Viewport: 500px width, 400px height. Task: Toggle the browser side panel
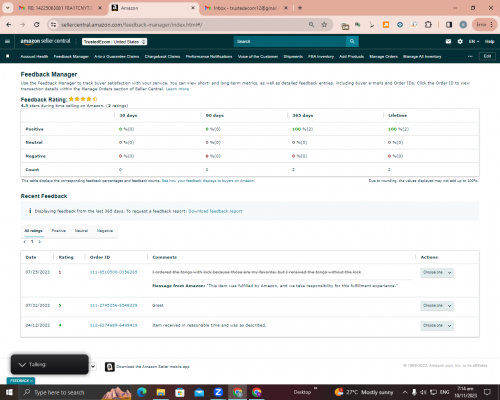coord(449,25)
